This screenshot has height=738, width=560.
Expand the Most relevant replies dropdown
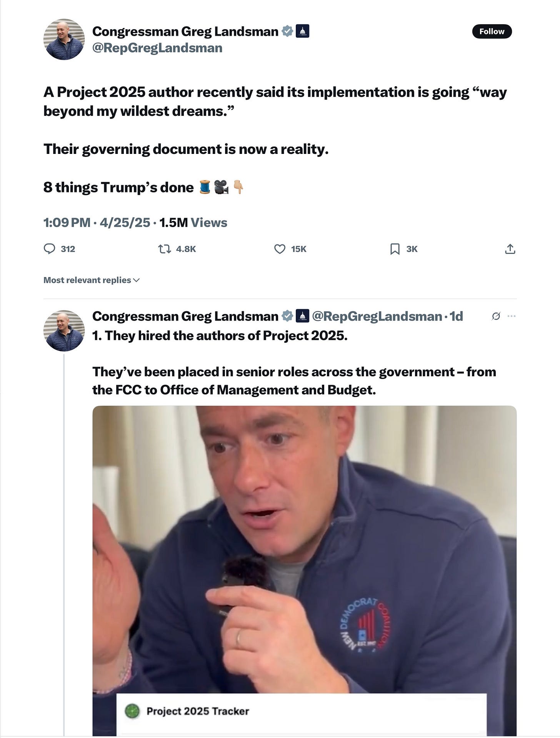click(x=92, y=280)
